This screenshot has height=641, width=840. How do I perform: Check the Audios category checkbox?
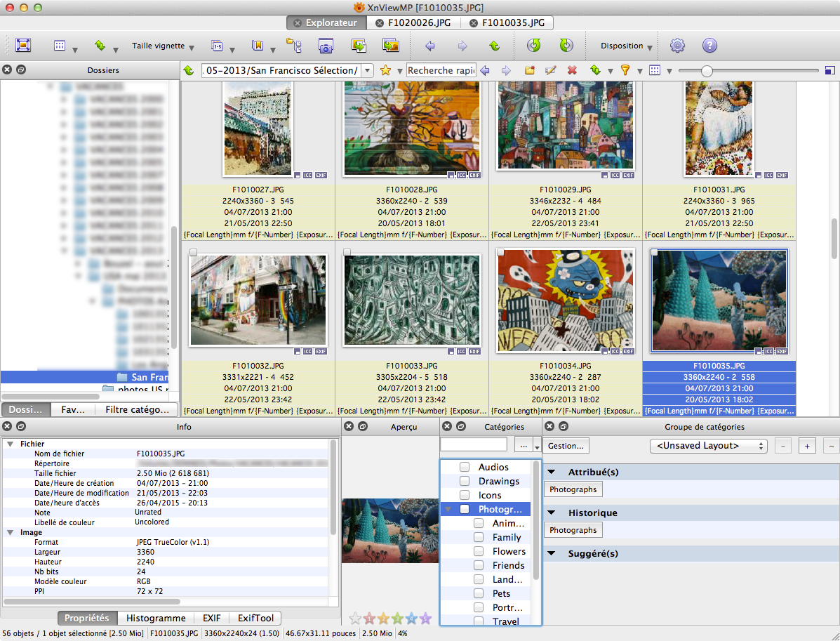[465, 468]
